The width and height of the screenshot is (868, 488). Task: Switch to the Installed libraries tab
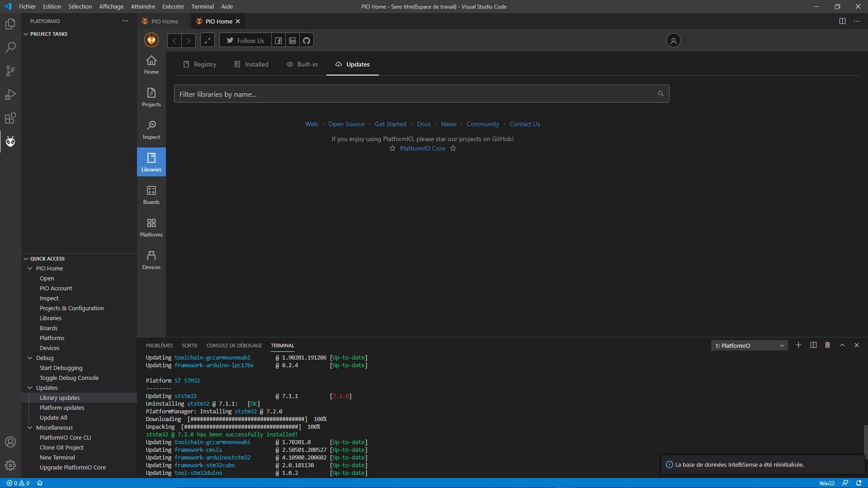(251, 64)
